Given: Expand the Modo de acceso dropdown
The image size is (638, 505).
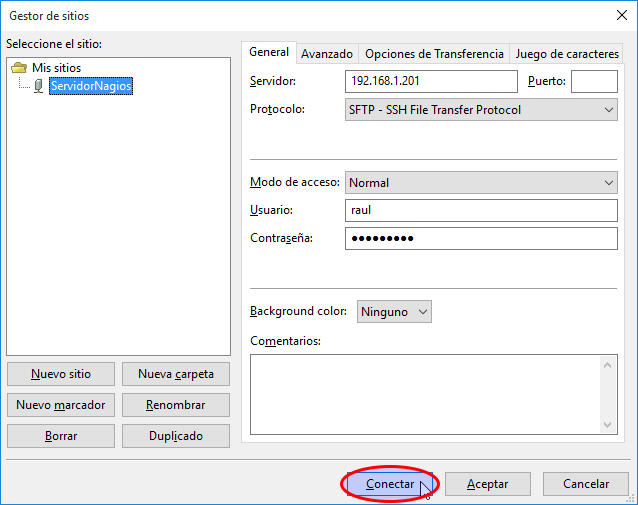Looking at the screenshot, I should pyautogui.click(x=481, y=183).
